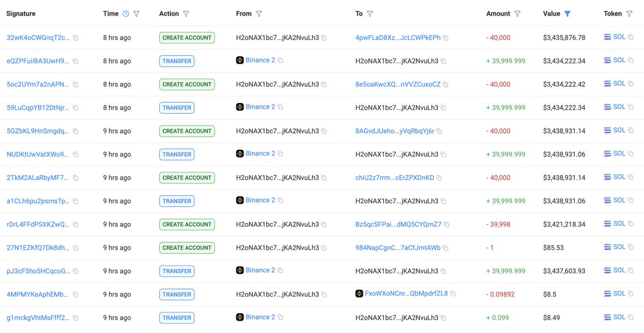The width and height of the screenshot is (644, 333).
Task: Copy the 4pwFLaD8Xz destination address
Action: pos(445,38)
